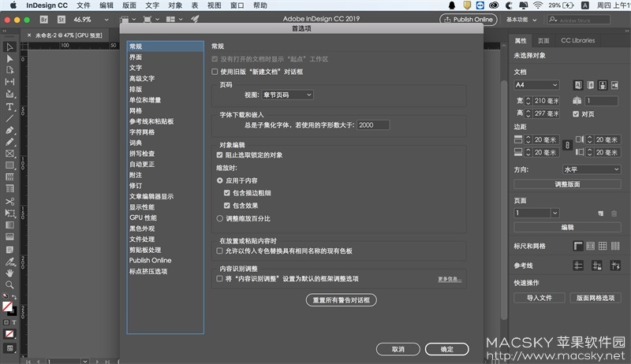Uncheck 阻止选取锁定的对象
631x364 pixels.
pyautogui.click(x=220, y=155)
